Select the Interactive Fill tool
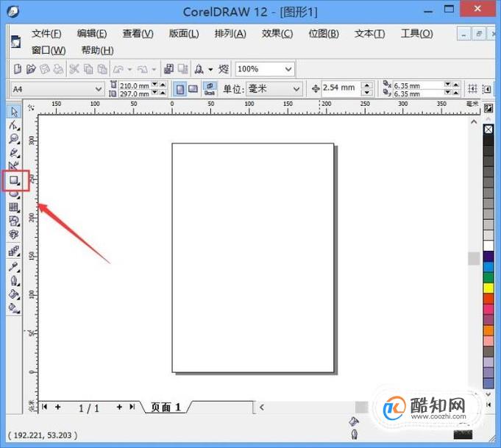 [x=14, y=308]
